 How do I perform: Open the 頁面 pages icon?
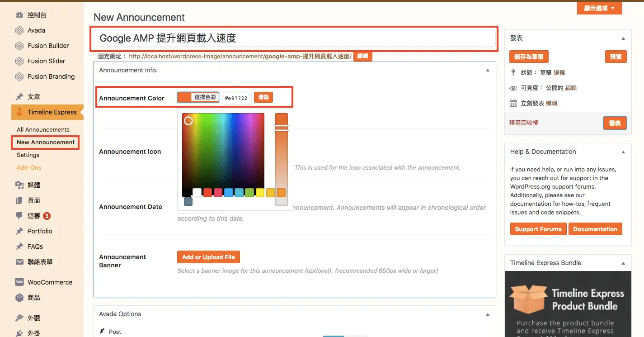pos(19,200)
